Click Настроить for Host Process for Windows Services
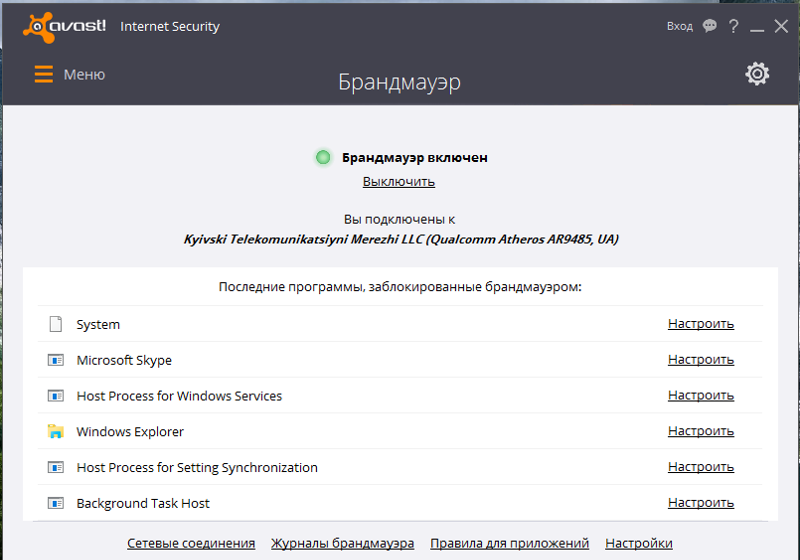The image size is (800, 560). 701,395
